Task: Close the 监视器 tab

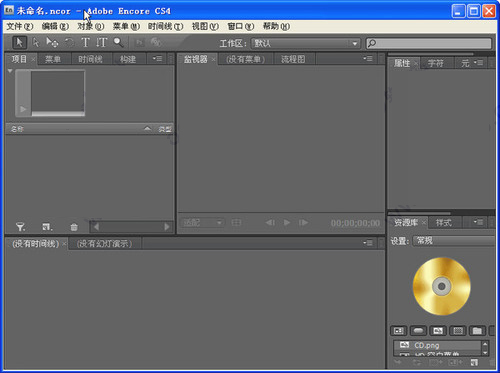Action: (213, 60)
